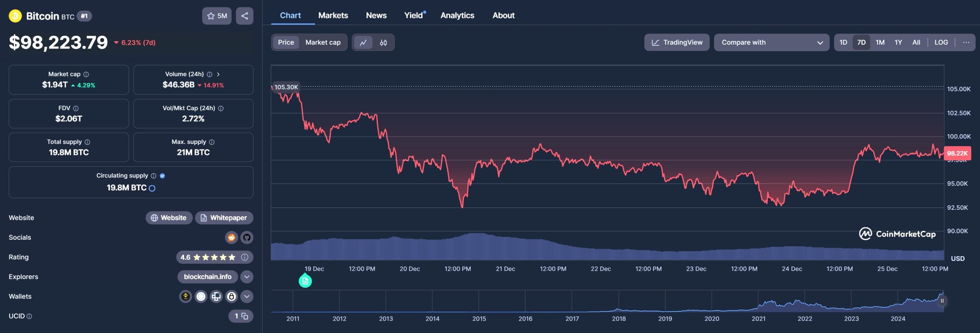This screenshot has height=333, width=980.
Task: Select Market cap chart mode
Action: click(x=323, y=42)
